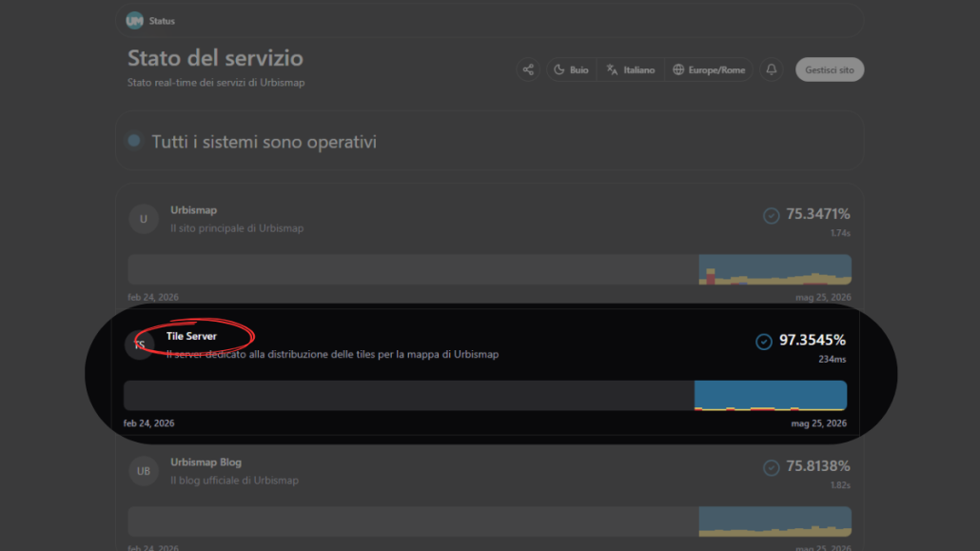The width and height of the screenshot is (980, 551).
Task: Change language via the Italiano selector
Action: [x=630, y=70]
